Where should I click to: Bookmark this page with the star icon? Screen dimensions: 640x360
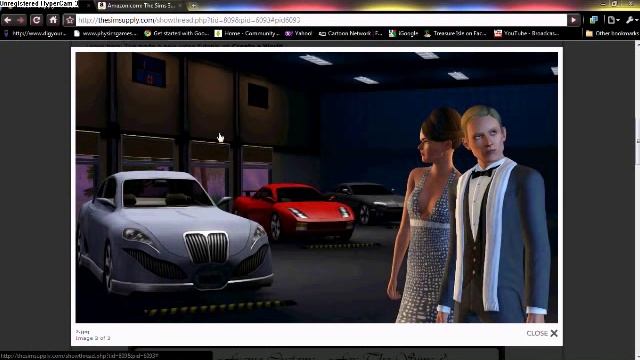tap(69, 20)
